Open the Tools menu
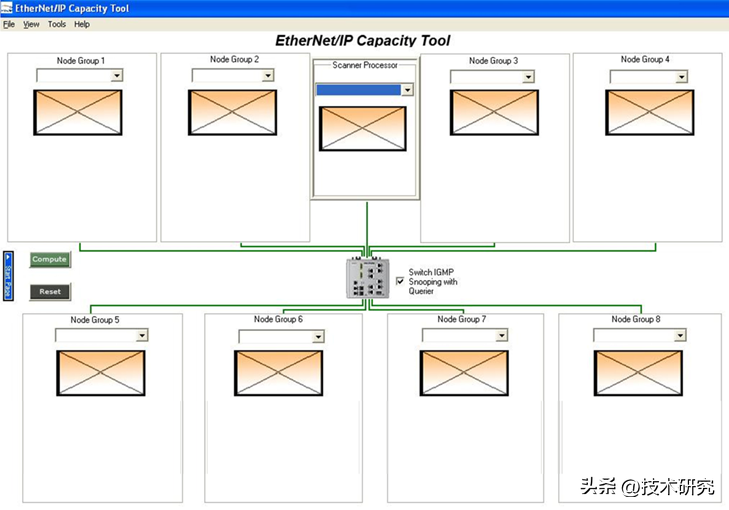This screenshot has height=510, width=729. [x=57, y=24]
